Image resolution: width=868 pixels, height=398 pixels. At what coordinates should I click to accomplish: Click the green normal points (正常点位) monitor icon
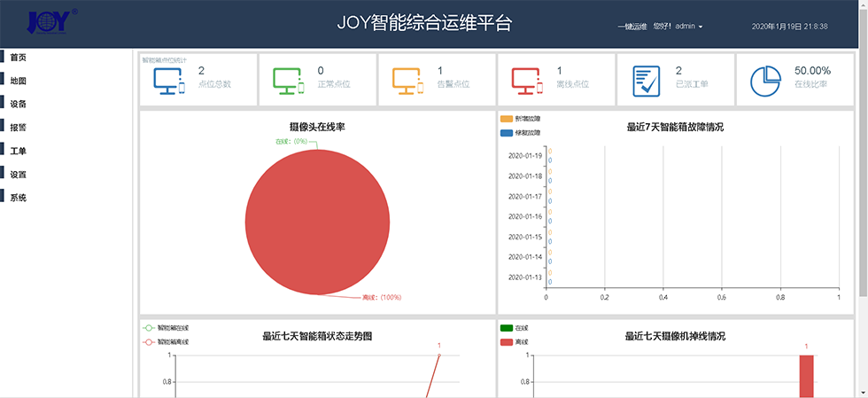pos(289,81)
